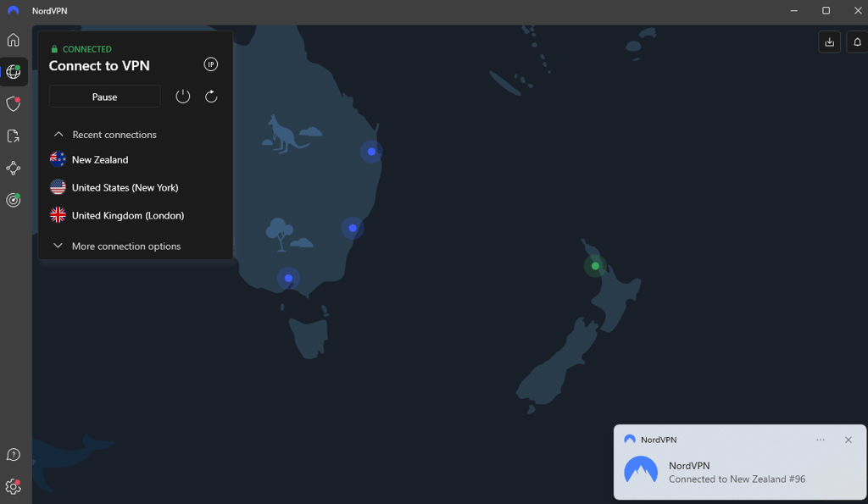Open the Threat Protection shield icon

[x=14, y=103]
